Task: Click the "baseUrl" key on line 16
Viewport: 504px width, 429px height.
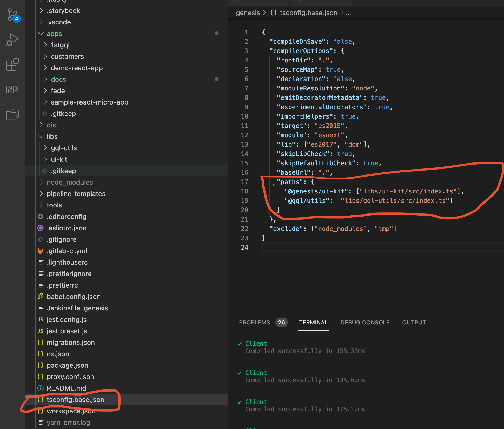Action: (x=294, y=172)
